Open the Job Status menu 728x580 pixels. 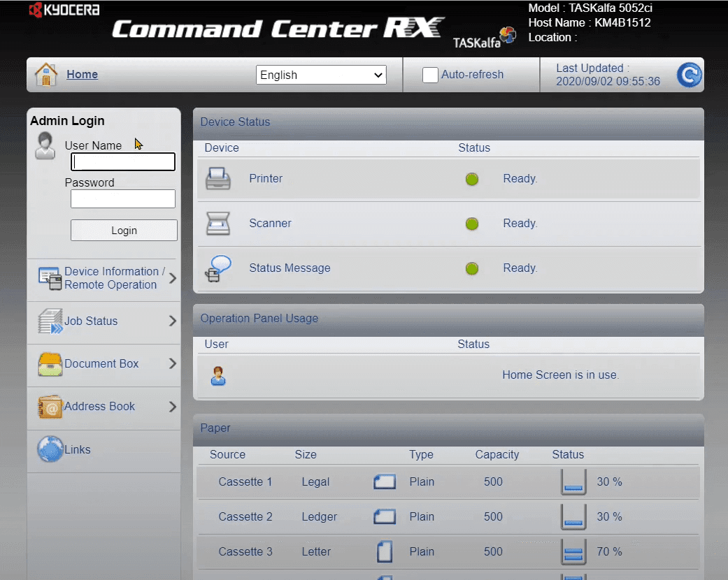coord(104,321)
